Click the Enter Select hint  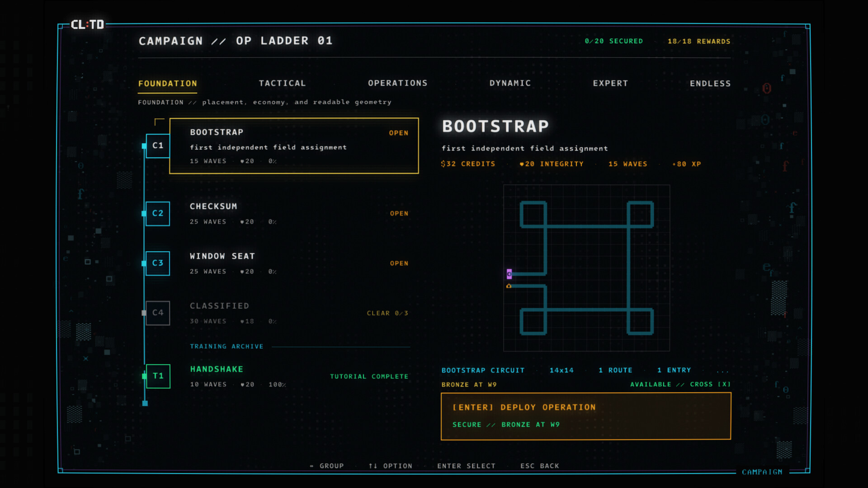click(x=466, y=466)
